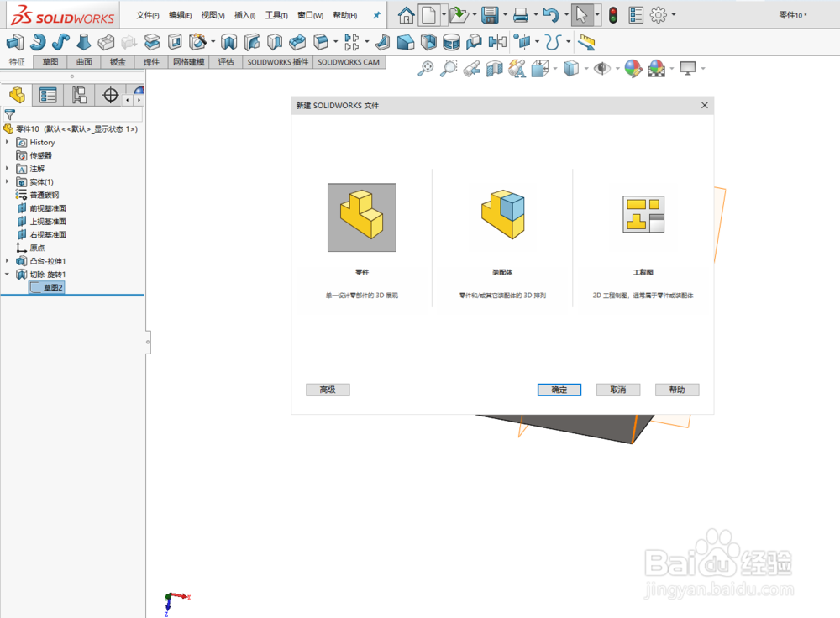Open the 编辑(E) menu
Image resolution: width=840 pixels, height=618 pixels.
point(180,15)
